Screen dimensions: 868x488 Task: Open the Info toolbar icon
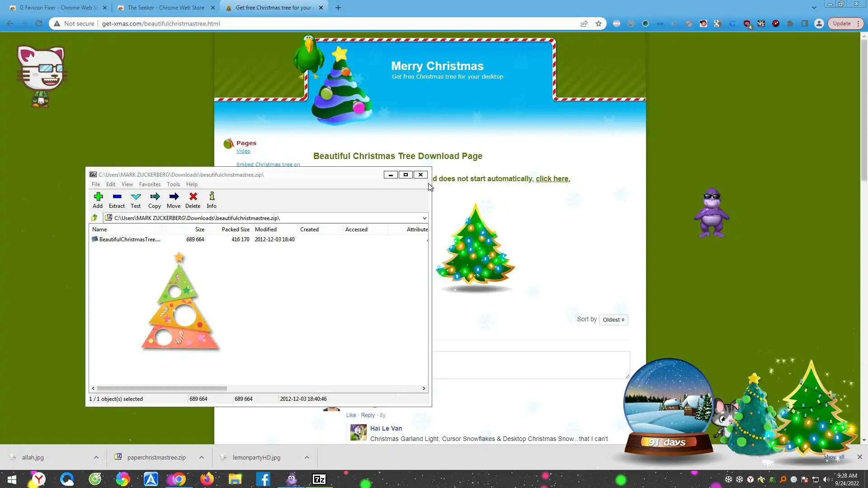coord(212,200)
